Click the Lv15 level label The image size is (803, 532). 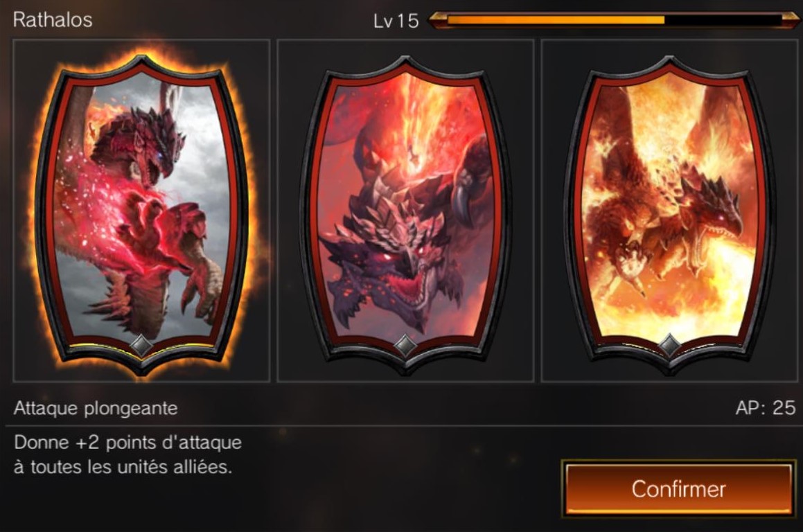396,21
